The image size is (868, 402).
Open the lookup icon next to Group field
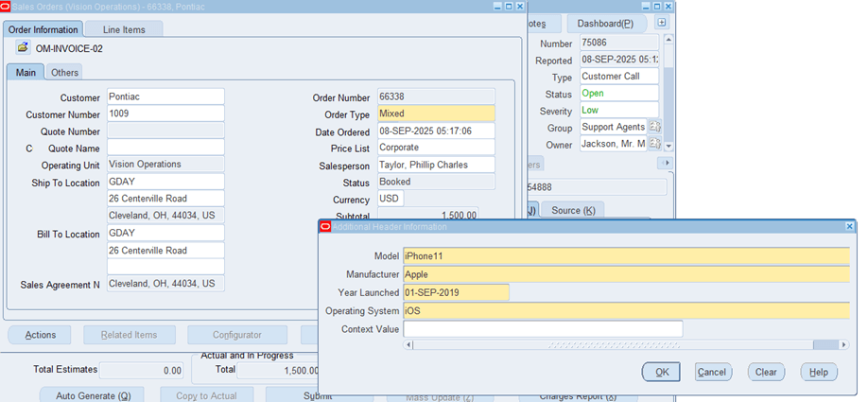tap(654, 127)
